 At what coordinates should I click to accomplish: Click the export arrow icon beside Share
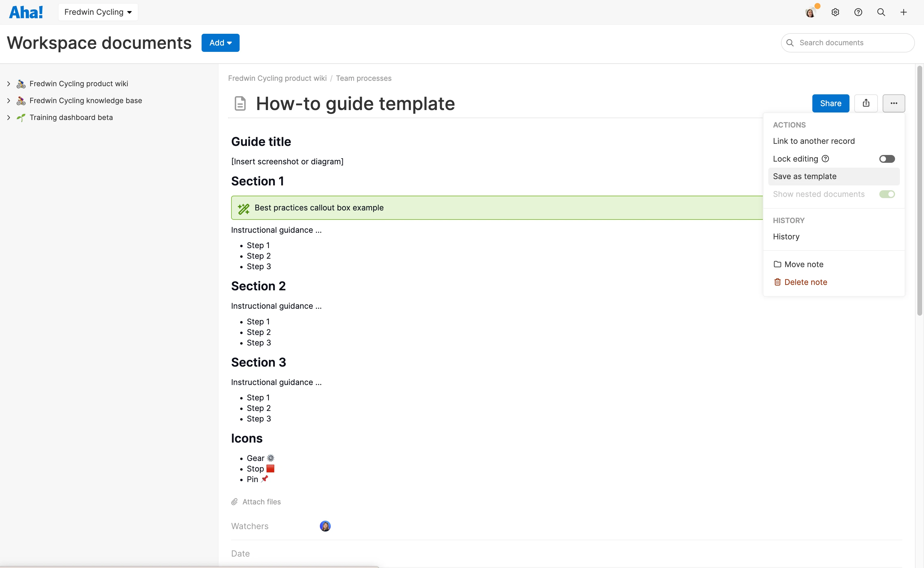pyautogui.click(x=866, y=103)
